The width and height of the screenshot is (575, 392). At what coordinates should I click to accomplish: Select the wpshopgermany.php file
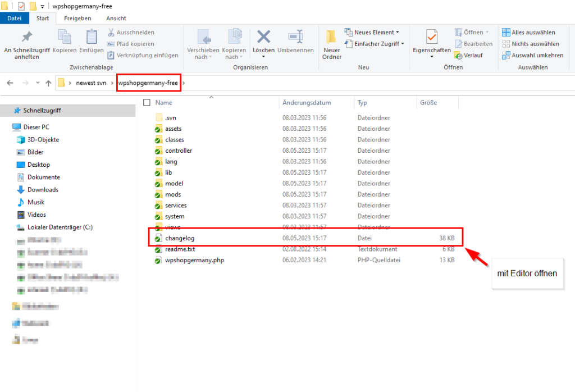[194, 260]
